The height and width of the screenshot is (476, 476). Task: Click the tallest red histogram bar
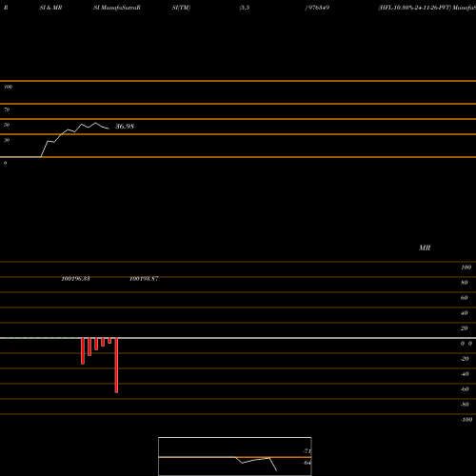pyautogui.click(x=116, y=366)
